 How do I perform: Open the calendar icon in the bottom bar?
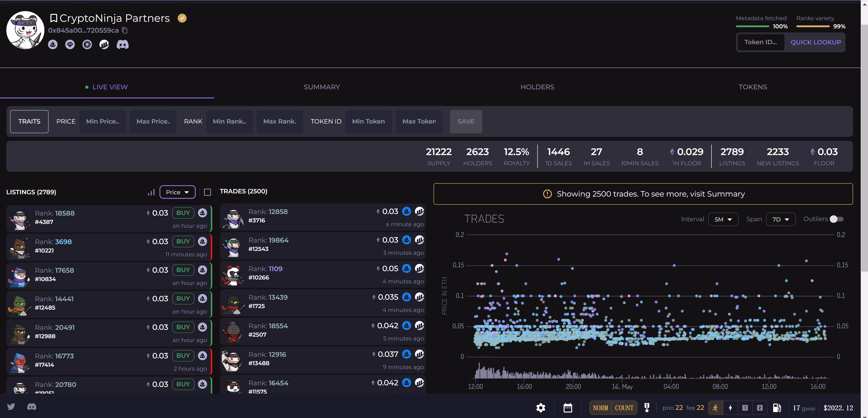[568, 408]
